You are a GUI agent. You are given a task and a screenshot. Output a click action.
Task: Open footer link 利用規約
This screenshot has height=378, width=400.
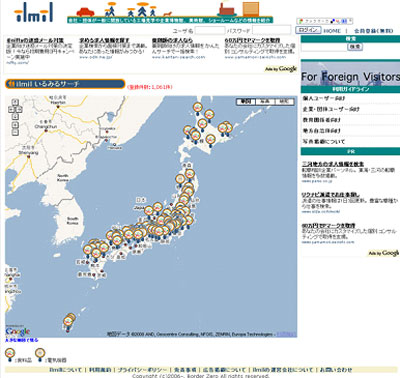click(x=100, y=370)
